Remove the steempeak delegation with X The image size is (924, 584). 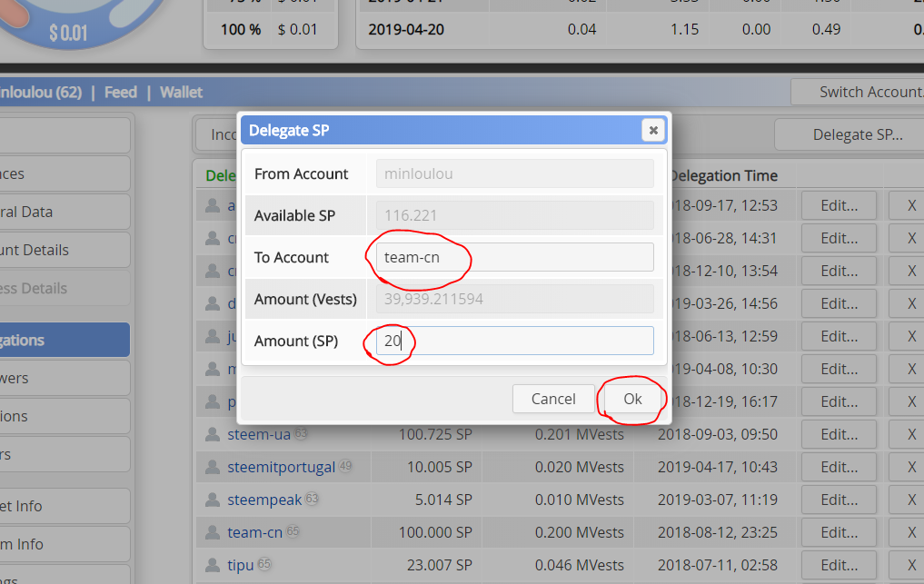[911, 500]
